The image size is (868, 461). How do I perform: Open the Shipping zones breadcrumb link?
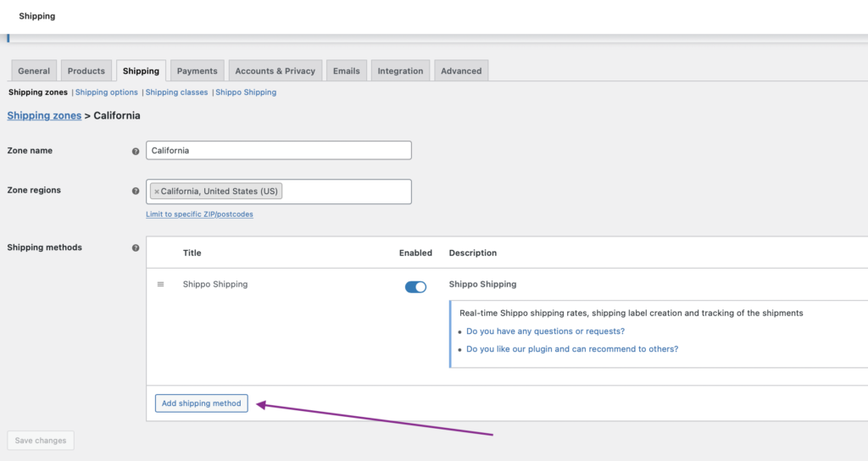coord(44,115)
